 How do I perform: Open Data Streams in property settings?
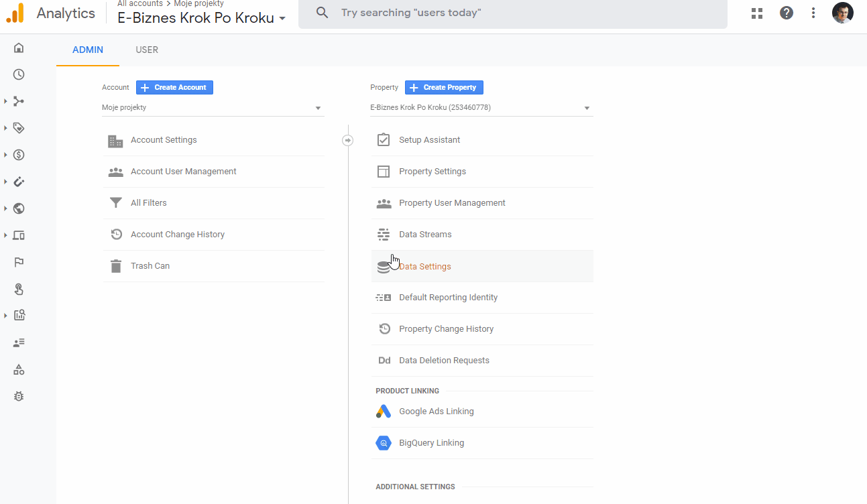pos(425,235)
